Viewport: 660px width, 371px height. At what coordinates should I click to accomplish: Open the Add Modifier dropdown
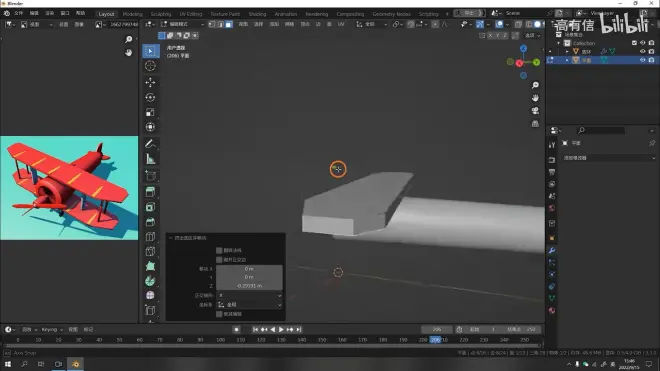click(x=609, y=158)
